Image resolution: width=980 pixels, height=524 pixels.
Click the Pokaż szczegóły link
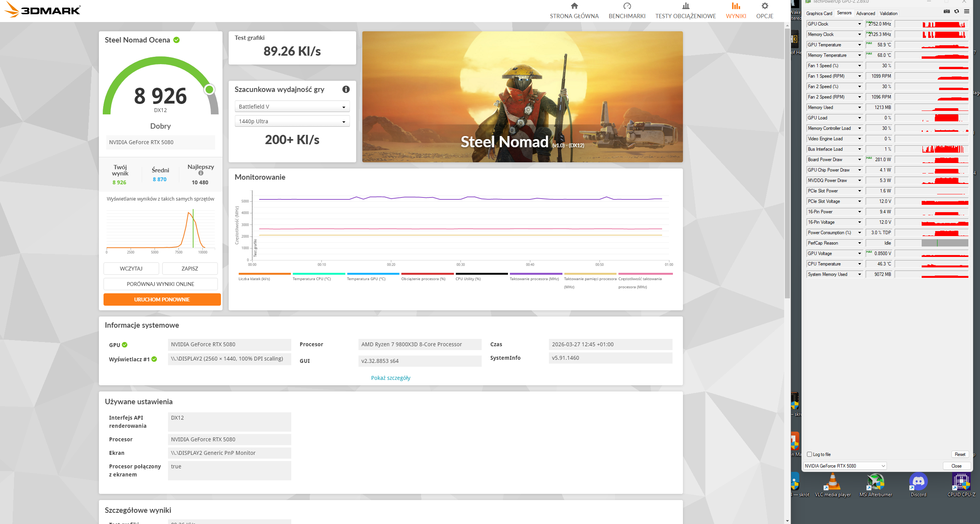pyautogui.click(x=391, y=378)
